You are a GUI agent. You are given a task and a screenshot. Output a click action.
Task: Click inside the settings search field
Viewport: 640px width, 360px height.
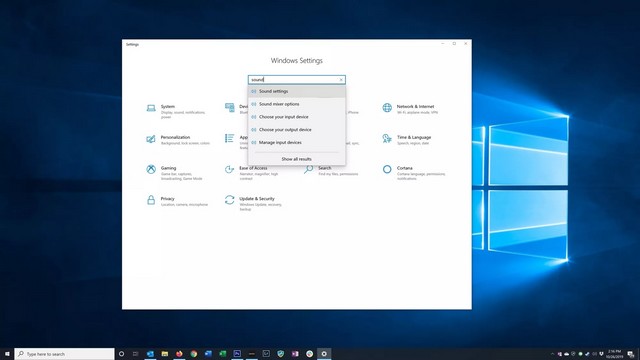pos(294,80)
